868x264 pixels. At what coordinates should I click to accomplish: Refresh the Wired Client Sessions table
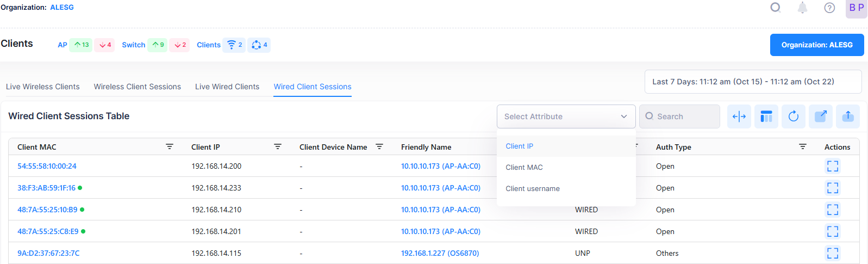click(793, 116)
